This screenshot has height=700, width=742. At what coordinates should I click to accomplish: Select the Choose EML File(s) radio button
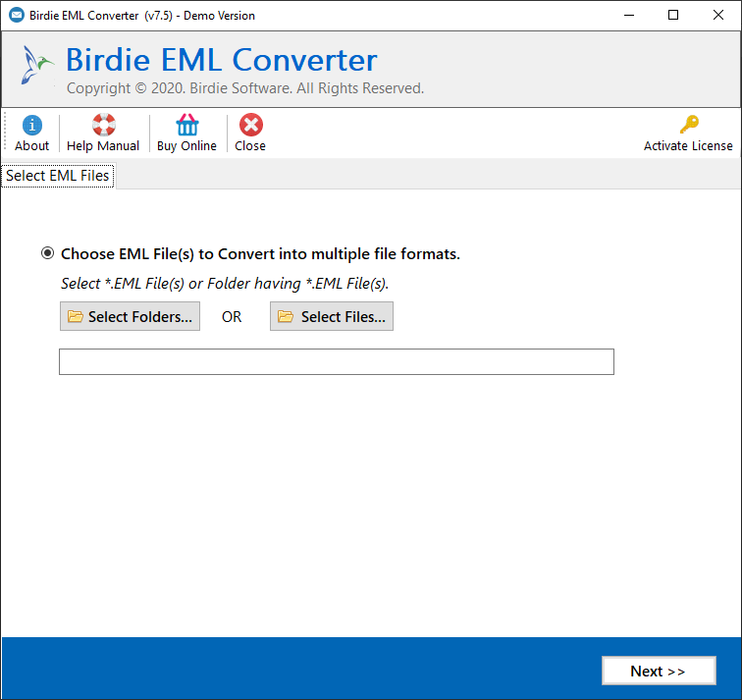(47, 253)
